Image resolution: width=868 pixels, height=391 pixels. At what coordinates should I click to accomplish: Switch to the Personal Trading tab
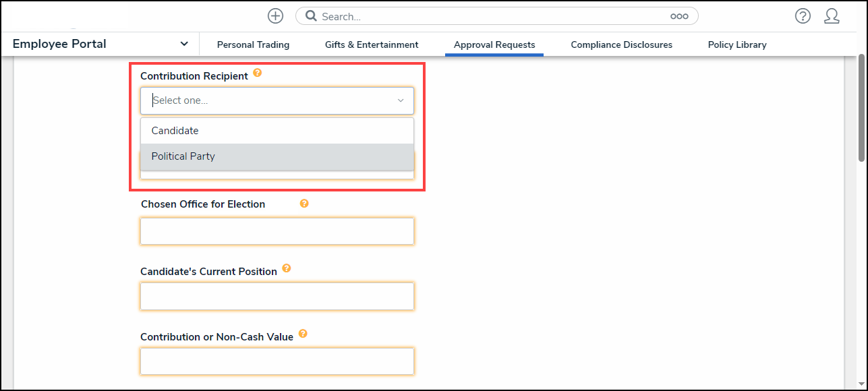[253, 44]
